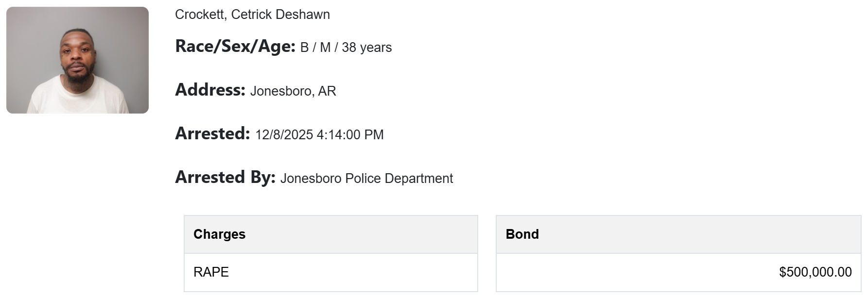Click the inmate mugshot photo
868x296 pixels.
[77, 60]
